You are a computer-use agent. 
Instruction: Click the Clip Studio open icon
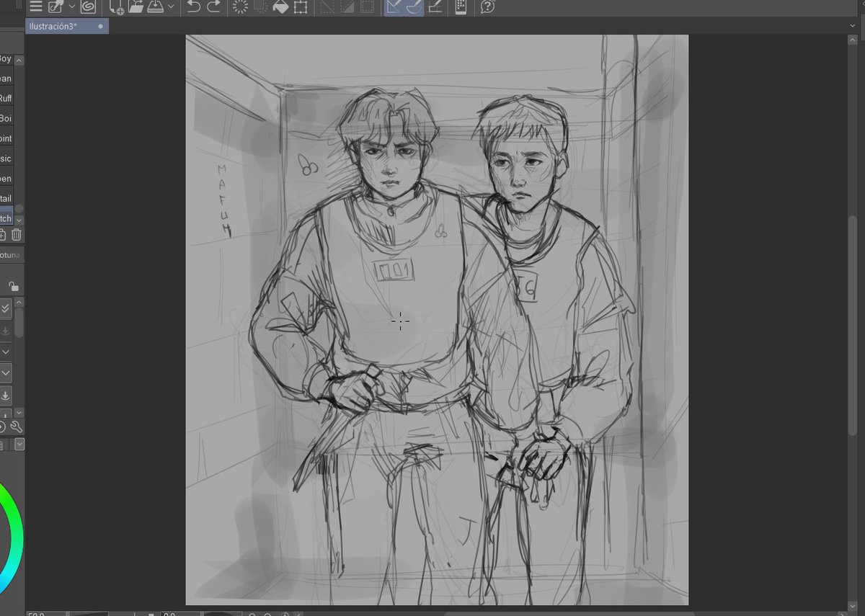pos(56,7)
